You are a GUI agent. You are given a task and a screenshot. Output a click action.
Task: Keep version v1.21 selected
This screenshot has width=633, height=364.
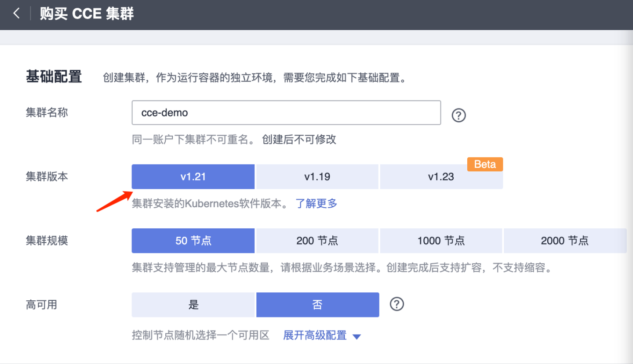tap(193, 177)
